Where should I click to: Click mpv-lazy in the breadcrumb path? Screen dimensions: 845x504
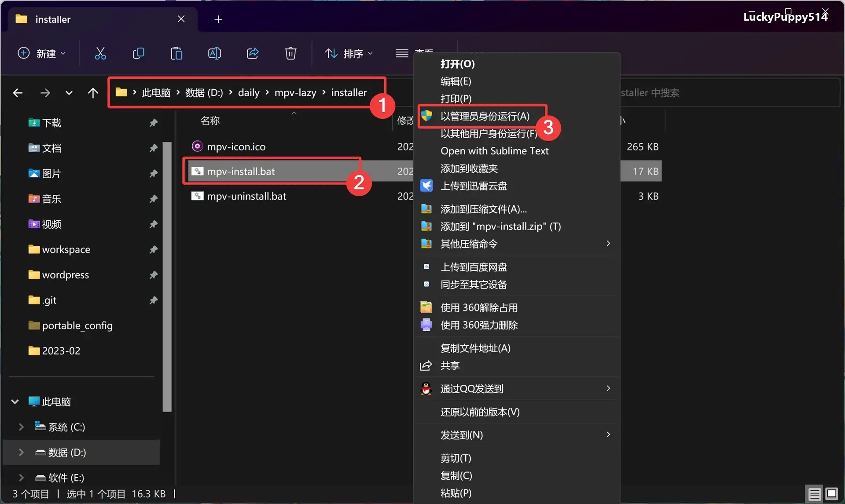295,92
